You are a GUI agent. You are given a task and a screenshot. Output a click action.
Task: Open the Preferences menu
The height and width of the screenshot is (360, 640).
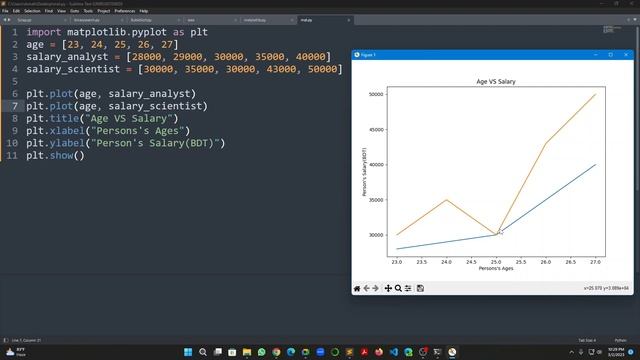(124, 11)
